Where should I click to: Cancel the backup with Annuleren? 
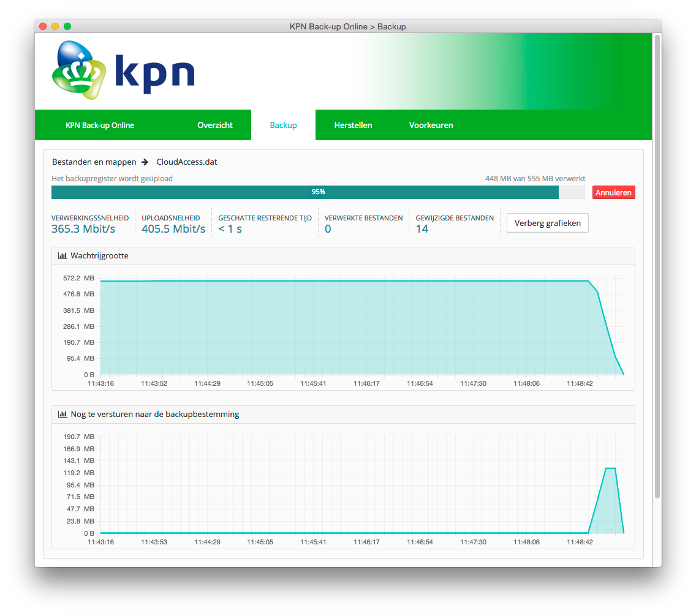pos(613,192)
